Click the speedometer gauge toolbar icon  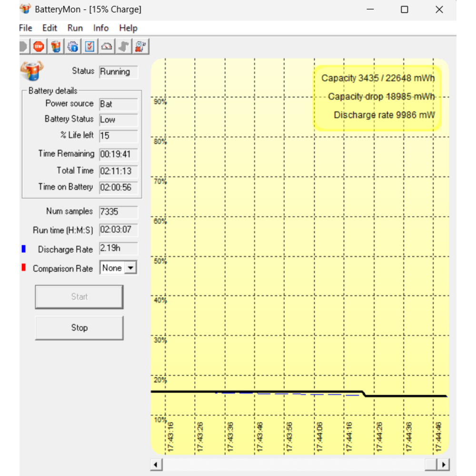(x=107, y=46)
